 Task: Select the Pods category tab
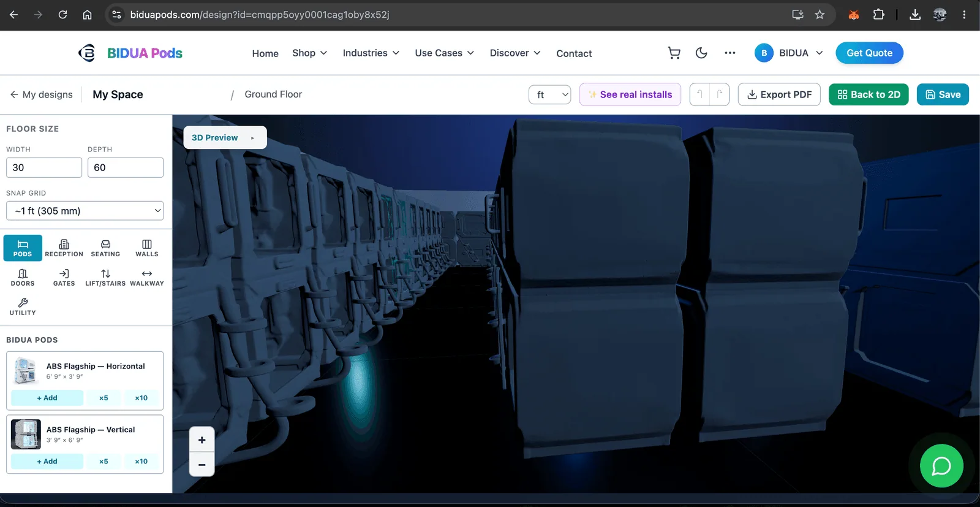tap(23, 248)
